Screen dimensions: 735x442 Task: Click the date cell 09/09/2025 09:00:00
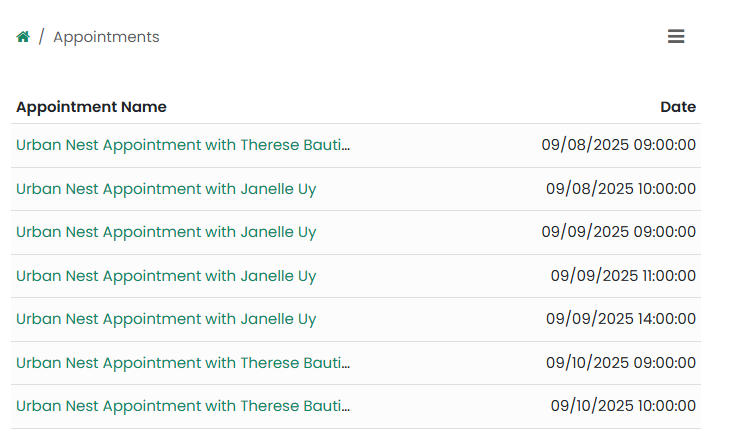point(619,232)
